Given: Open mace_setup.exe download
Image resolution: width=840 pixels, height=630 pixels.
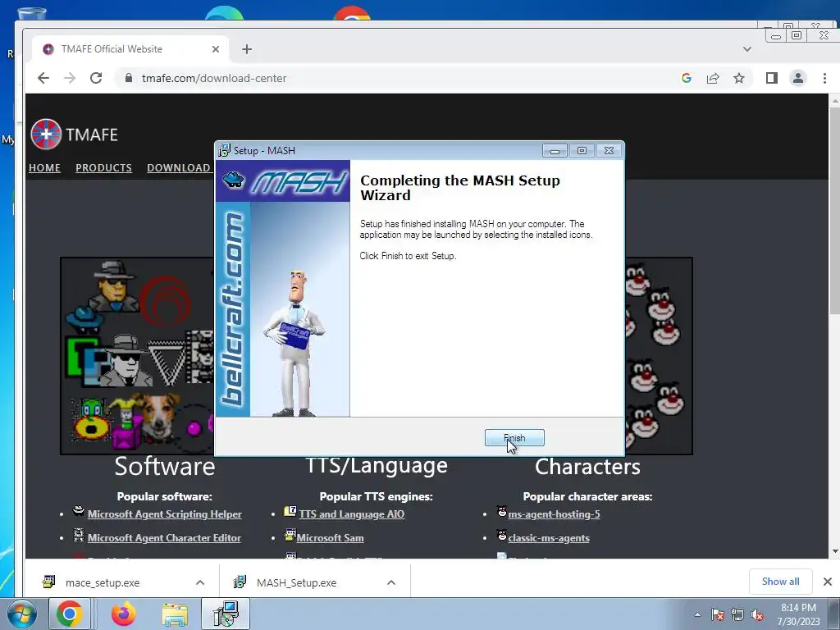Looking at the screenshot, I should (x=102, y=582).
